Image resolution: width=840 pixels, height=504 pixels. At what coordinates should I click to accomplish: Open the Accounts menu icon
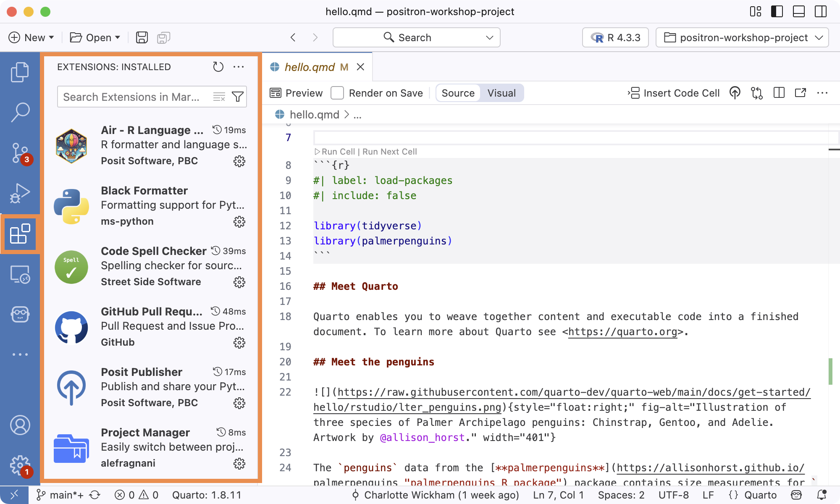[20, 425]
